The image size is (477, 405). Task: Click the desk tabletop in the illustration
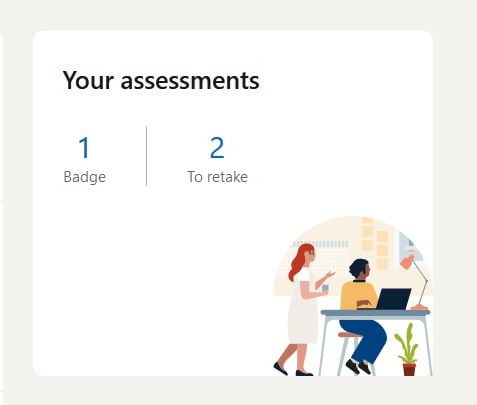(375, 313)
